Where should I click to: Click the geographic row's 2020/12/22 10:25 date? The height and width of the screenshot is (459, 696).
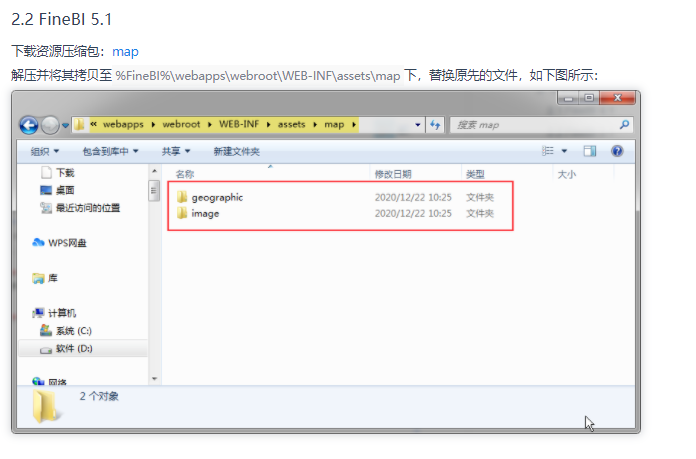(x=413, y=197)
